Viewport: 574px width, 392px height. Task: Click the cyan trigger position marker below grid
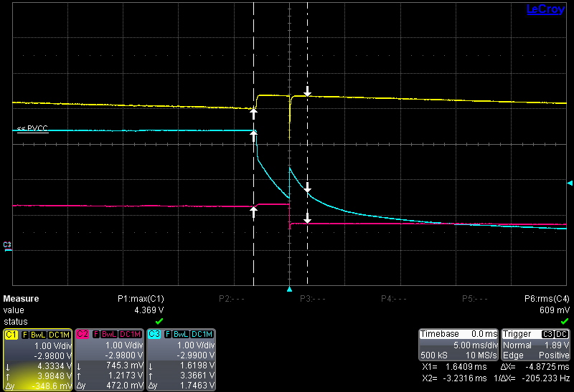[290, 290]
